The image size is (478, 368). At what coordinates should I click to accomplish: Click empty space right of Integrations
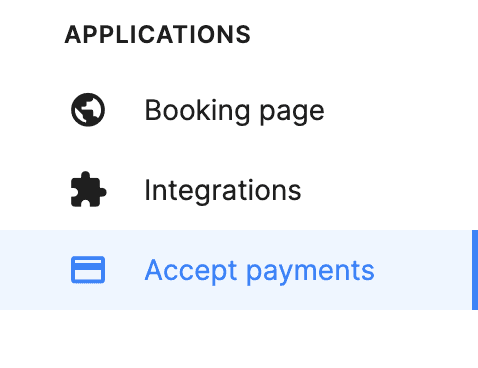(390, 190)
